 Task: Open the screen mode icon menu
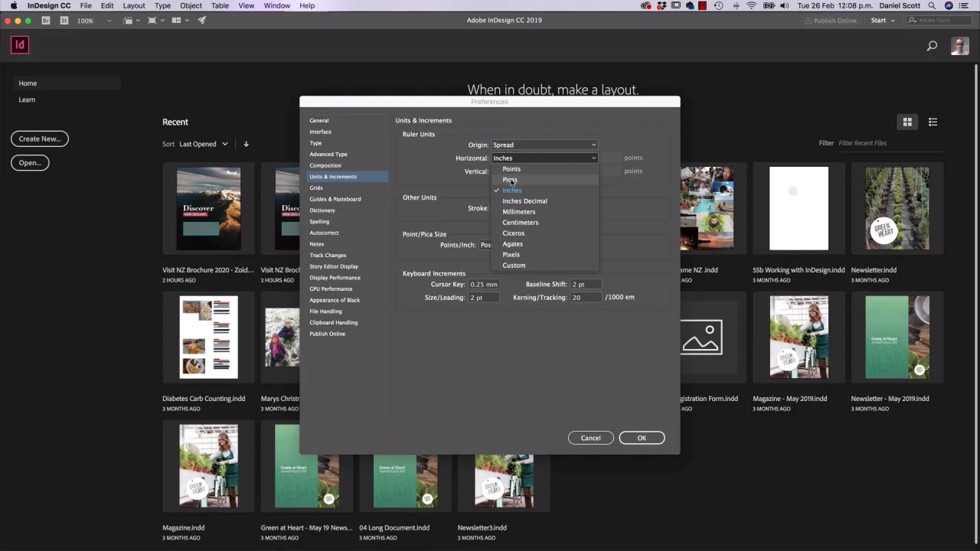tap(155, 21)
